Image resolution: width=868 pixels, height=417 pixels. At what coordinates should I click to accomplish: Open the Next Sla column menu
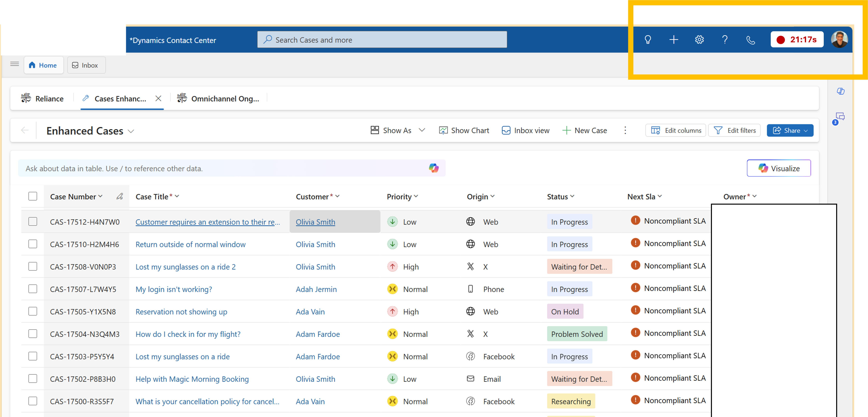click(x=659, y=196)
